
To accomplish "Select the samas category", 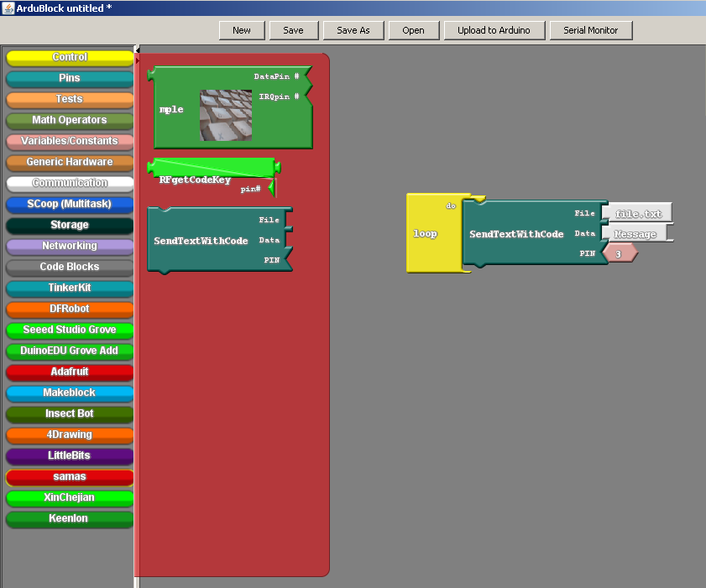I will 70,477.
